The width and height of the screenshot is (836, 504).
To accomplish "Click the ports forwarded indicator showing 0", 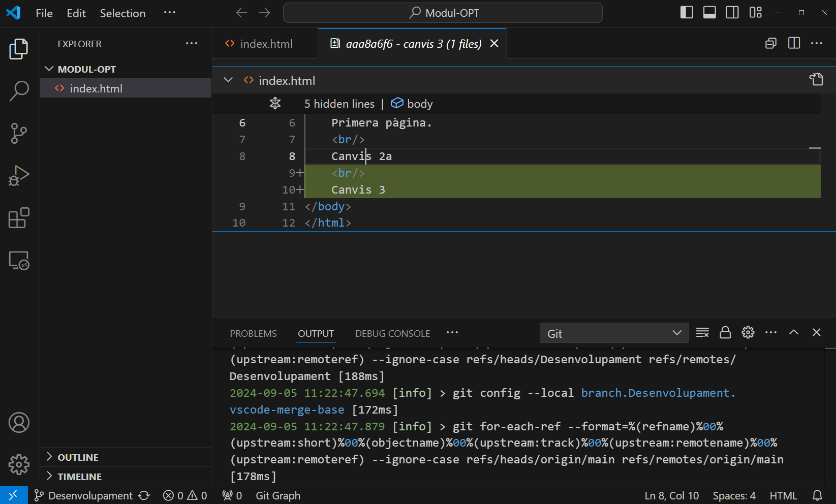I will (232, 495).
